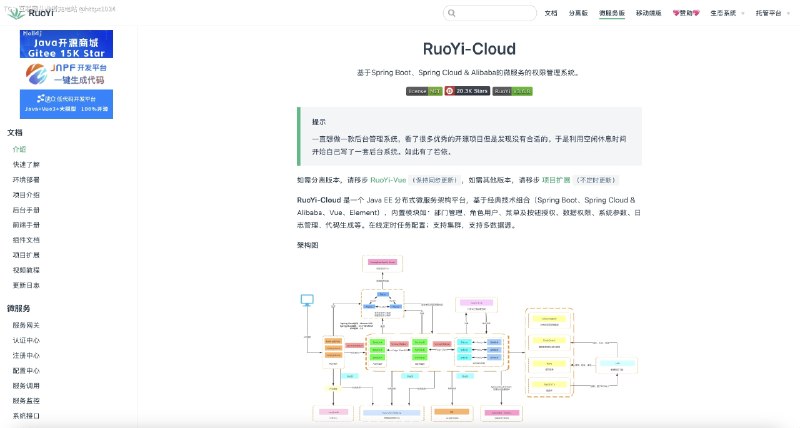Click the 架构图 label above the diagram
This screenshot has width=800, height=428.
308,245
